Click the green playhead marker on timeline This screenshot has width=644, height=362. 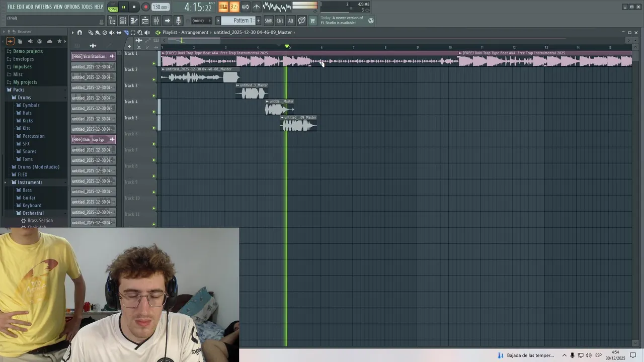pyautogui.click(x=287, y=47)
